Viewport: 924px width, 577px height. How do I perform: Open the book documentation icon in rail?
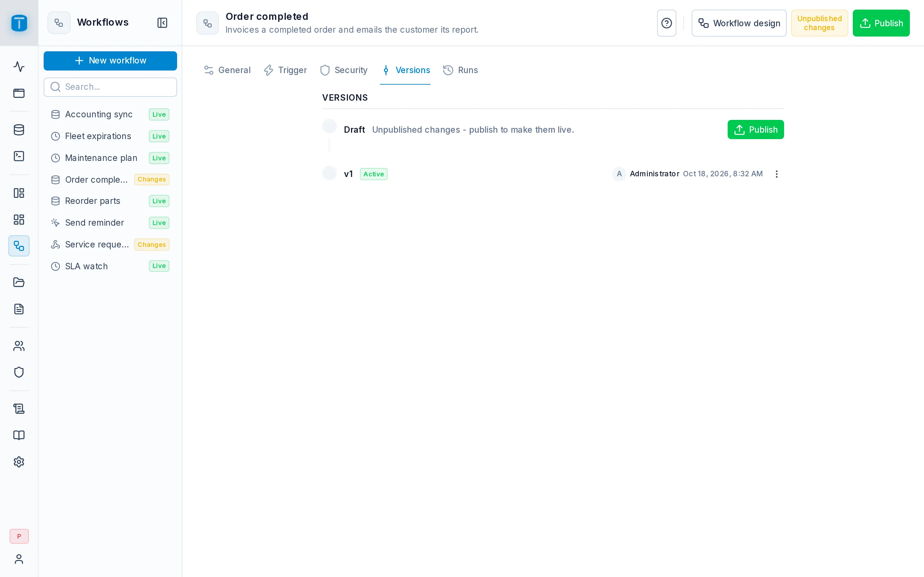tap(19, 435)
